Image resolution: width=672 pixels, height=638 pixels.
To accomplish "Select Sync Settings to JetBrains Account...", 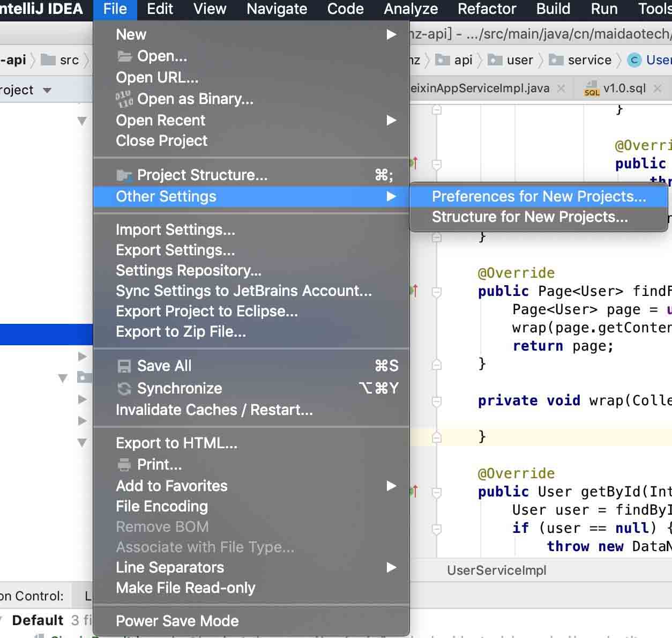I will tap(251, 291).
